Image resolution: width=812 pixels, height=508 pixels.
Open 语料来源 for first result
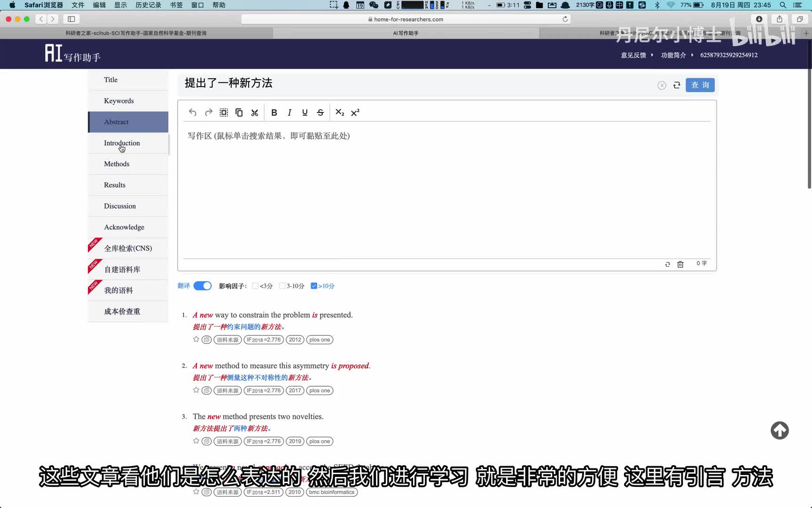pos(227,340)
